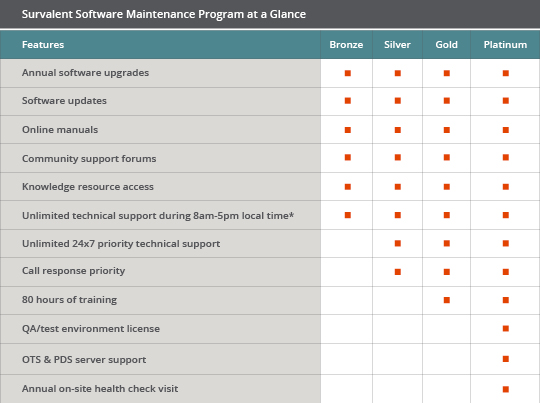Click Silver marker for Knowledge resource access
The width and height of the screenshot is (540, 403).
coord(398,187)
